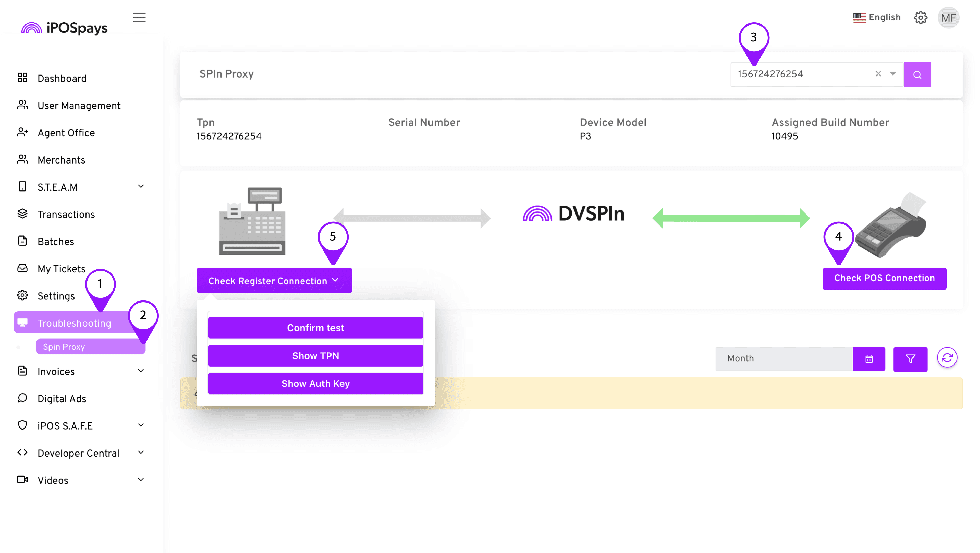Open the MF user avatar menu
The height and width of the screenshot is (553, 980).
pyautogui.click(x=948, y=18)
